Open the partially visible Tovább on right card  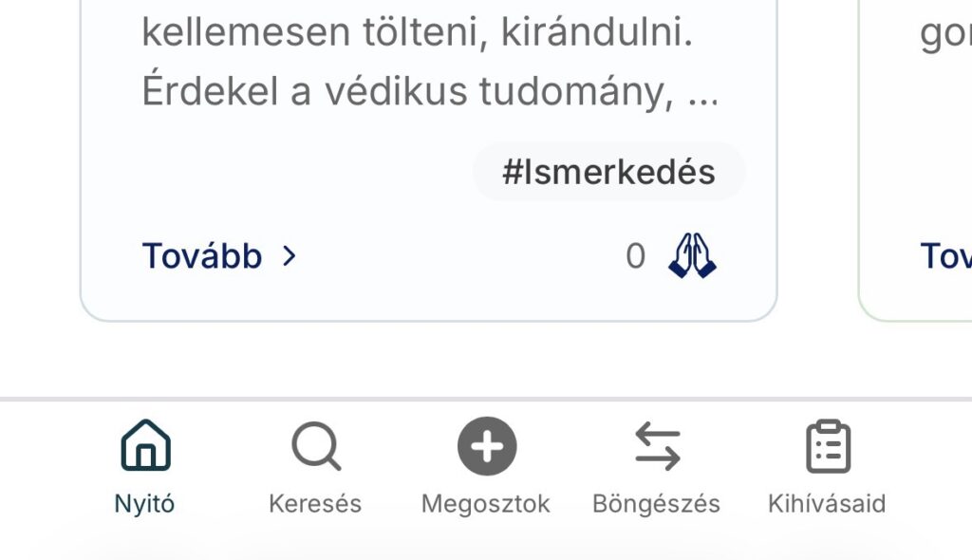(x=945, y=256)
